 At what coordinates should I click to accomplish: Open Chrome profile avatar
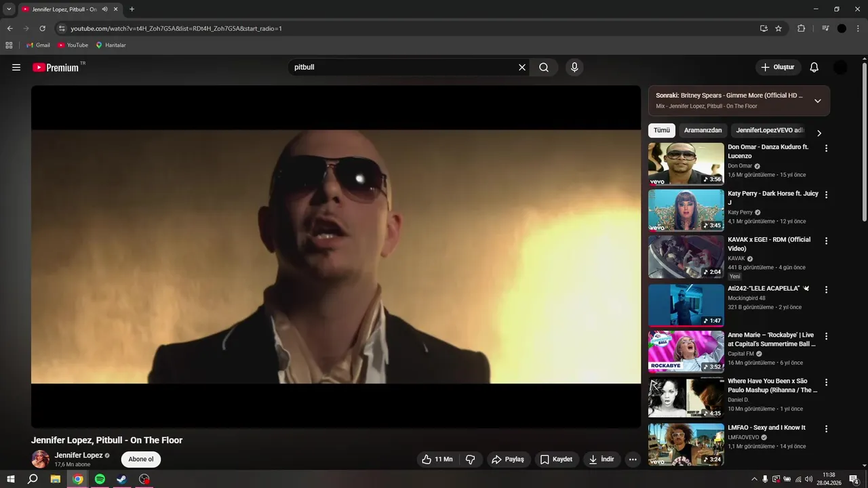click(842, 28)
